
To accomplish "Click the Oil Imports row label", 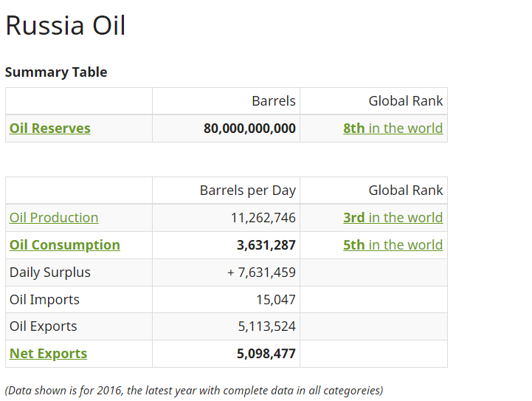I will [44, 300].
